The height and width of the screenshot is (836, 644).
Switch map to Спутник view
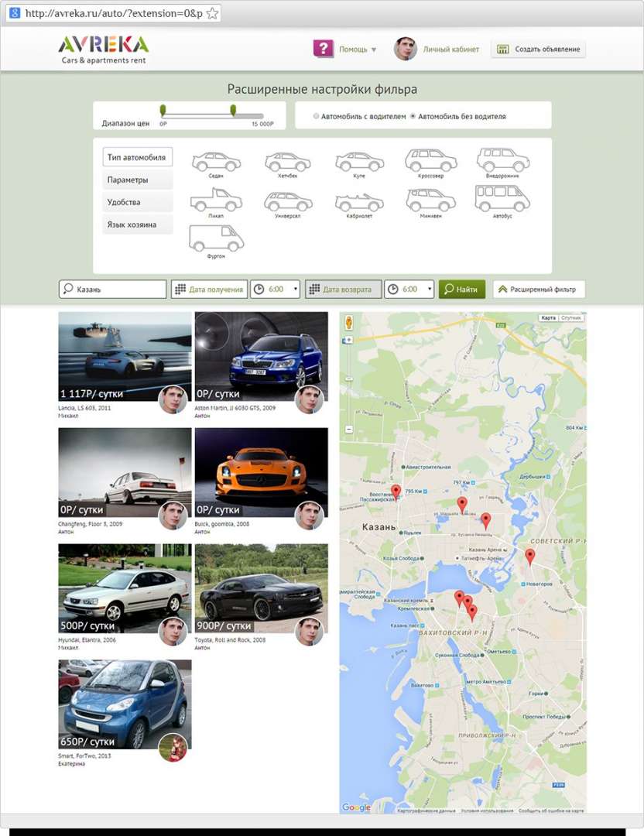(570, 318)
